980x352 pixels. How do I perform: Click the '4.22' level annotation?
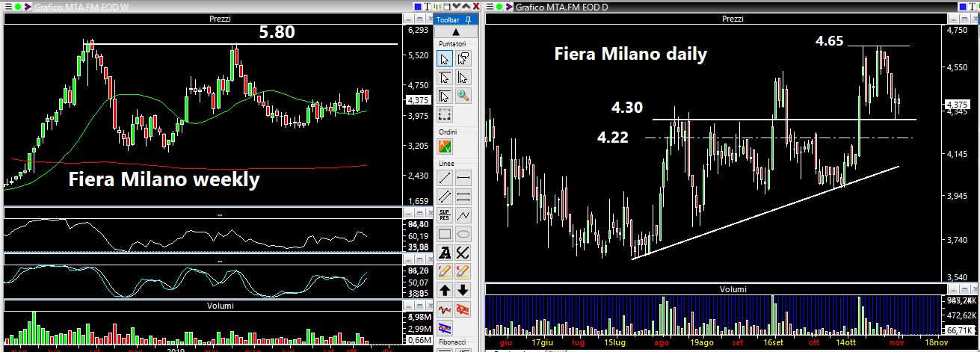(x=612, y=137)
